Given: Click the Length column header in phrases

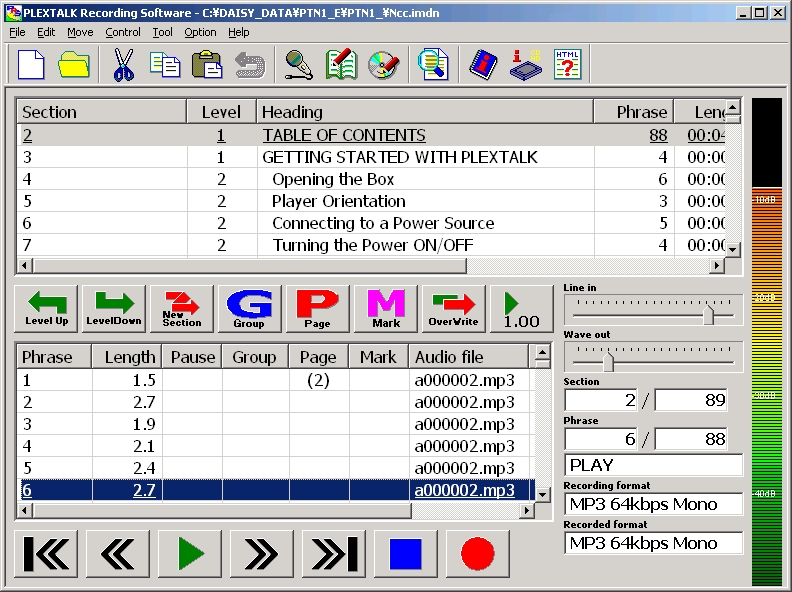Looking at the screenshot, I should pos(126,357).
